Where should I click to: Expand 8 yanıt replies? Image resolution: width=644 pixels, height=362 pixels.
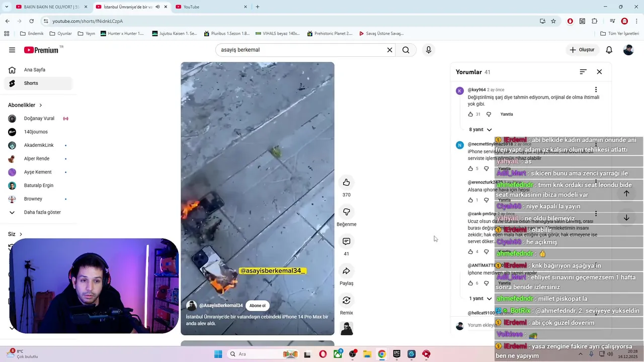click(480, 130)
